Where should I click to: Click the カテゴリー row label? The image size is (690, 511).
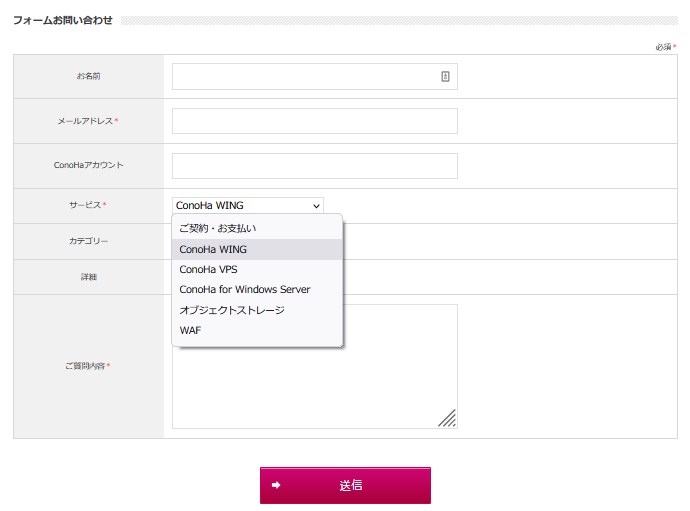click(x=88, y=241)
